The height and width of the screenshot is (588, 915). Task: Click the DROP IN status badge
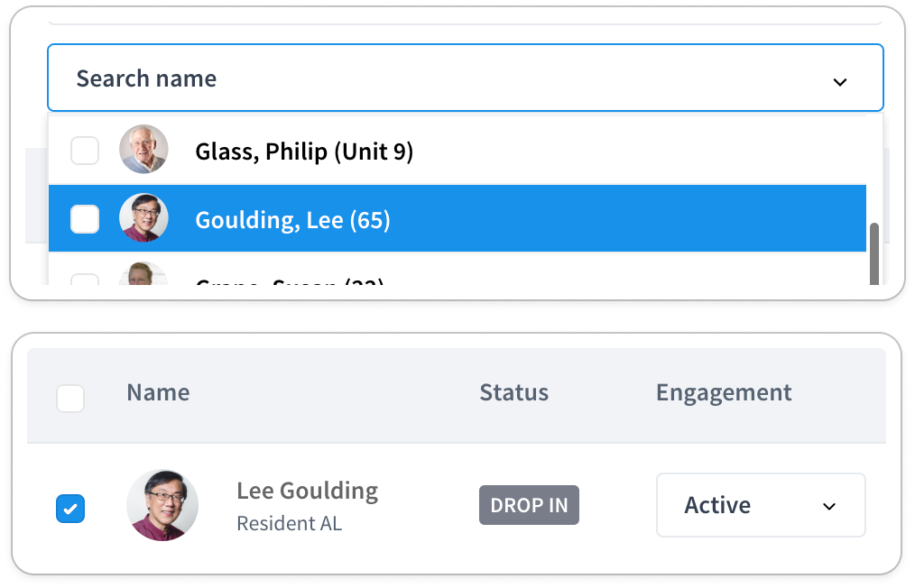pos(529,505)
